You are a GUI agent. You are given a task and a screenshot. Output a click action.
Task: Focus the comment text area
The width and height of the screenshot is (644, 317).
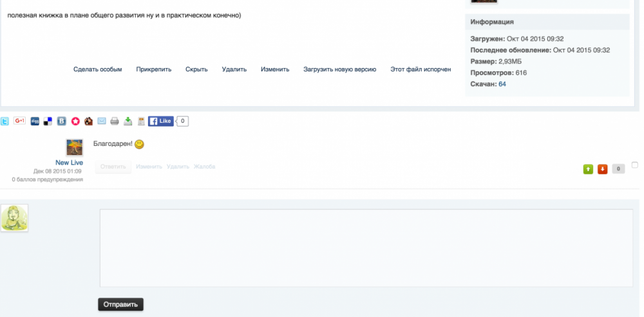pos(366,248)
